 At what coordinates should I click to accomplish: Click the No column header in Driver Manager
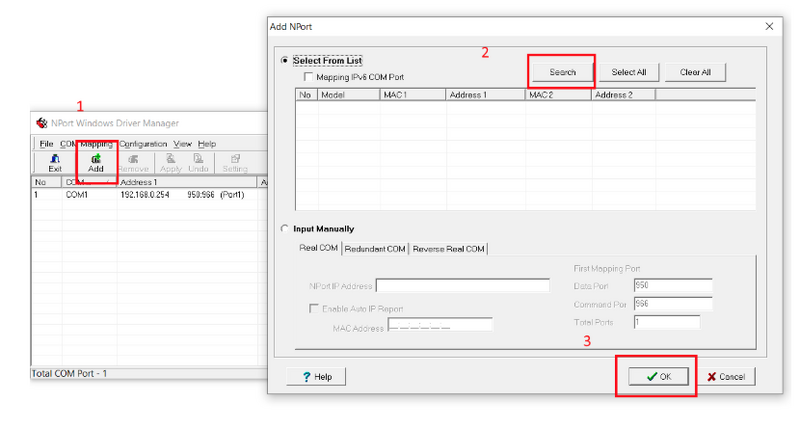(x=46, y=182)
